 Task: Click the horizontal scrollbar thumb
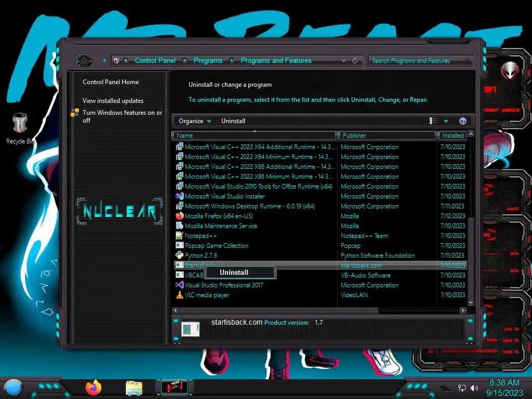click(x=278, y=311)
